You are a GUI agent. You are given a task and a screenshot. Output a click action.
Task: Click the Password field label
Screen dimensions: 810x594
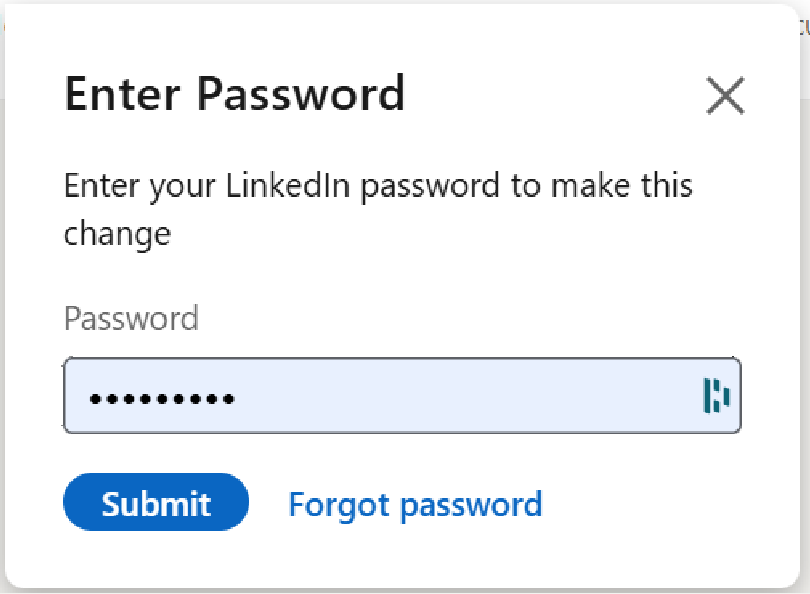pyautogui.click(x=131, y=319)
